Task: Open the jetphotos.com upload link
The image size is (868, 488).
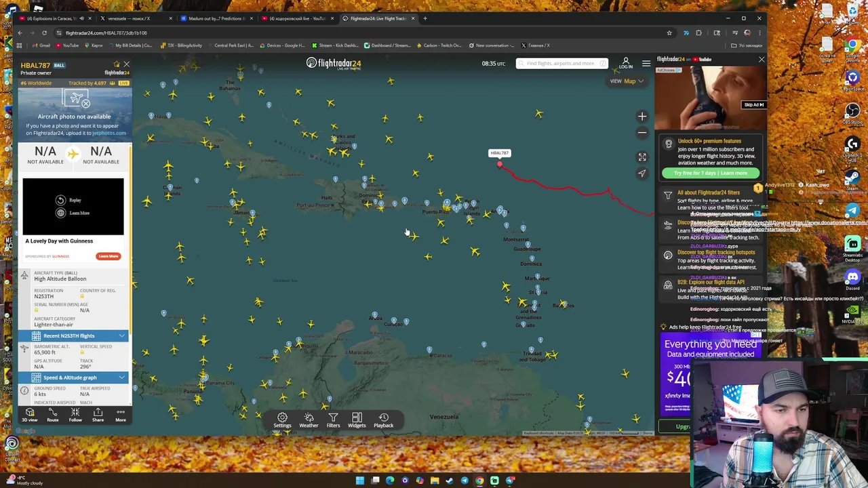Action: (108, 133)
